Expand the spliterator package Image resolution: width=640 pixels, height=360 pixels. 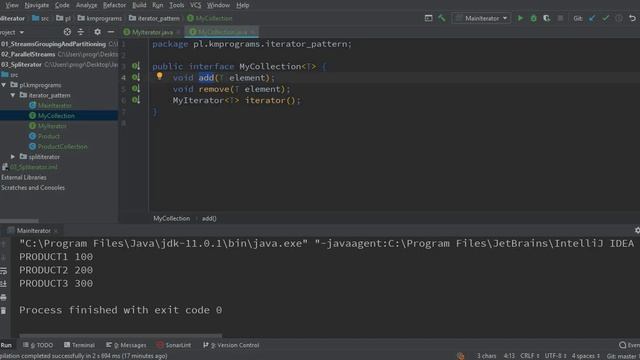(x=13, y=157)
